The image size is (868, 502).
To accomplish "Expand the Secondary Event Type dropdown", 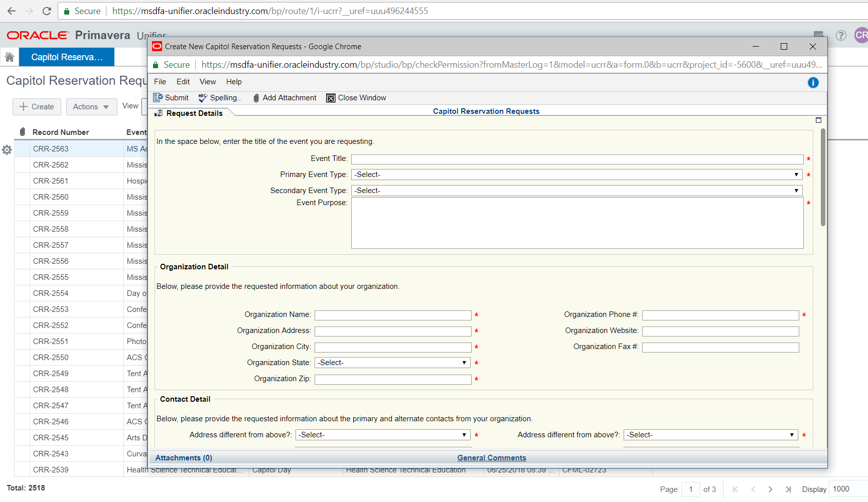I will point(576,191).
